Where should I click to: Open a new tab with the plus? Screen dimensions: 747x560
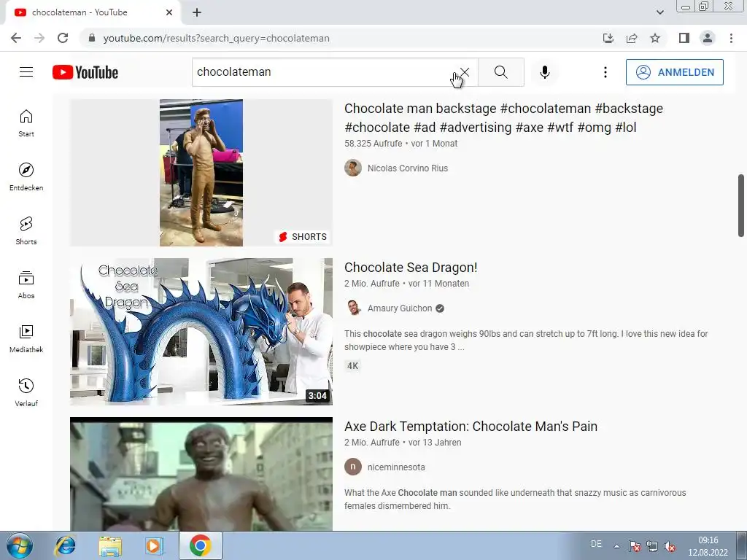(197, 13)
